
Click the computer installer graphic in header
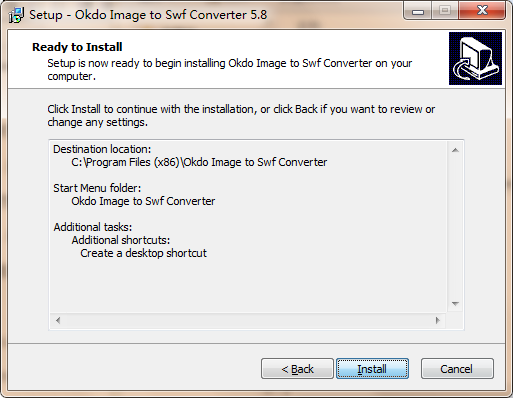pyautogui.click(x=475, y=58)
